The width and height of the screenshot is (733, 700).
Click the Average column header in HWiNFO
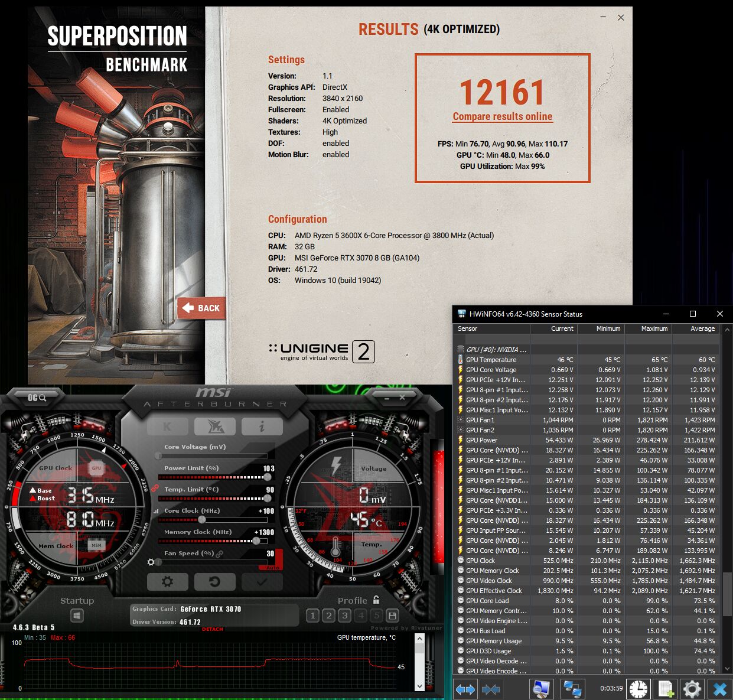(x=695, y=328)
